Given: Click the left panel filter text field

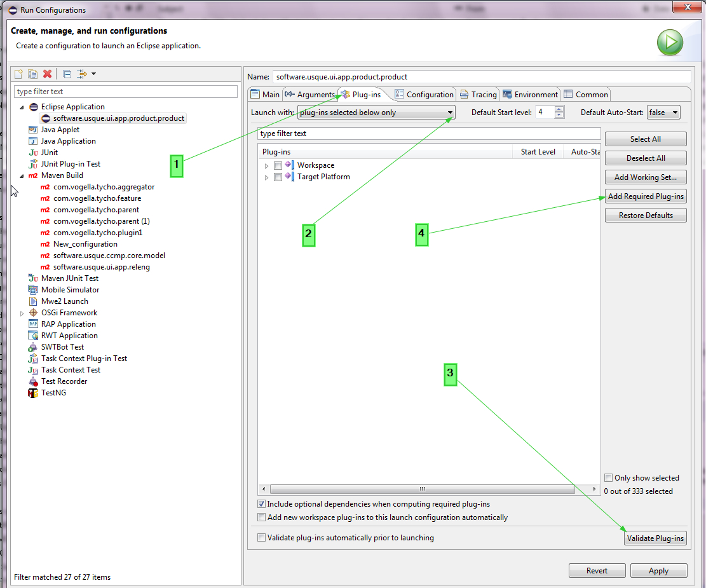Looking at the screenshot, I should [x=126, y=92].
